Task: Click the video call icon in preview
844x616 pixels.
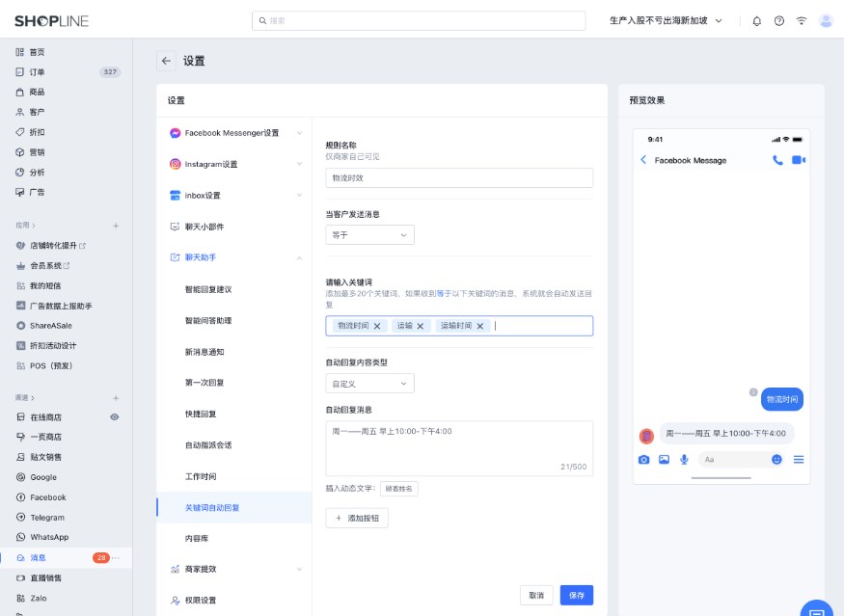Action: point(799,160)
